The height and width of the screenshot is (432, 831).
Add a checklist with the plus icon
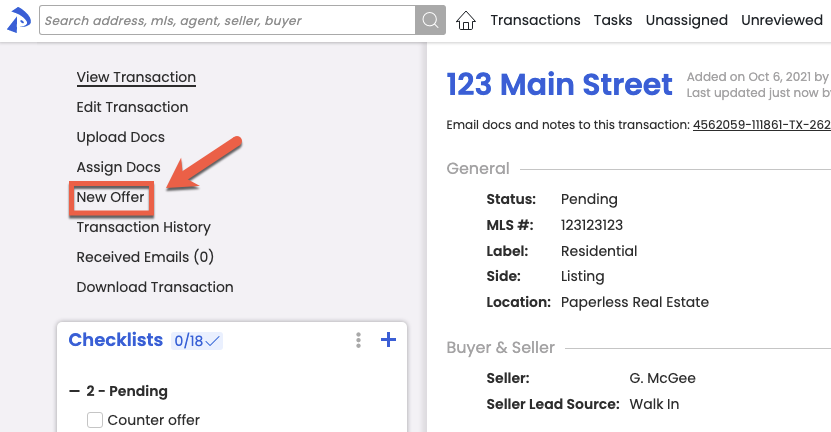[388, 340]
